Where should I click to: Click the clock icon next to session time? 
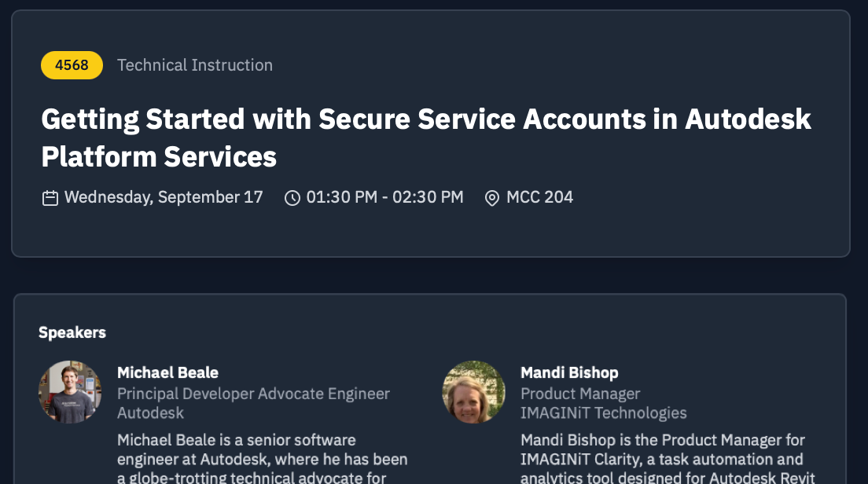pos(292,198)
